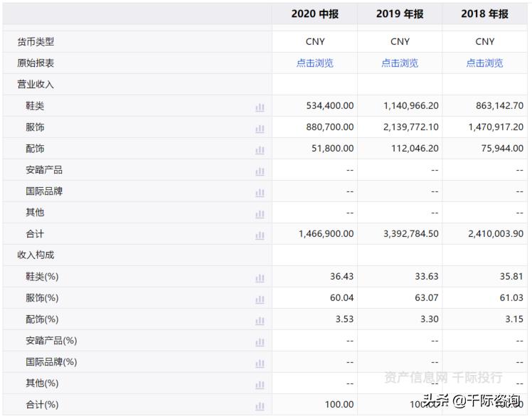Click chart icon next to 配饰 revenue row
This screenshot has height=419, width=532.
click(x=260, y=149)
